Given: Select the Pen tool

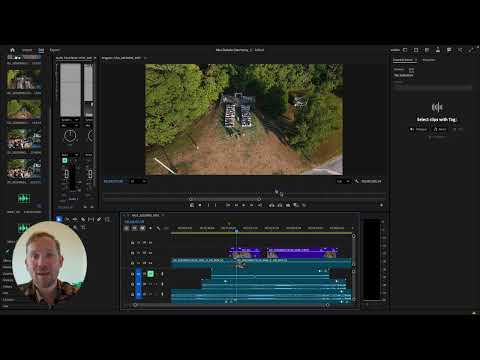Looking at the screenshot, I should coord(99,219).
